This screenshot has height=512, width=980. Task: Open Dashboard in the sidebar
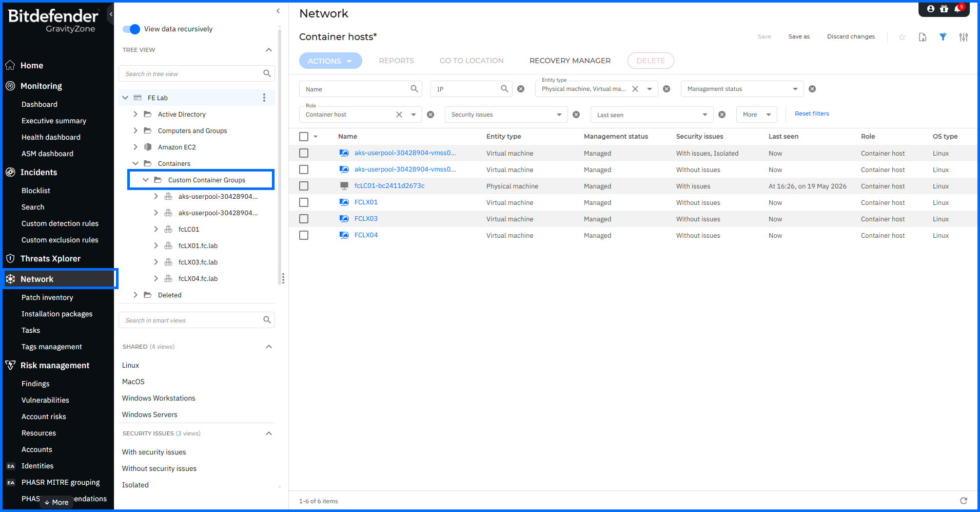click(x=40, y=104)
